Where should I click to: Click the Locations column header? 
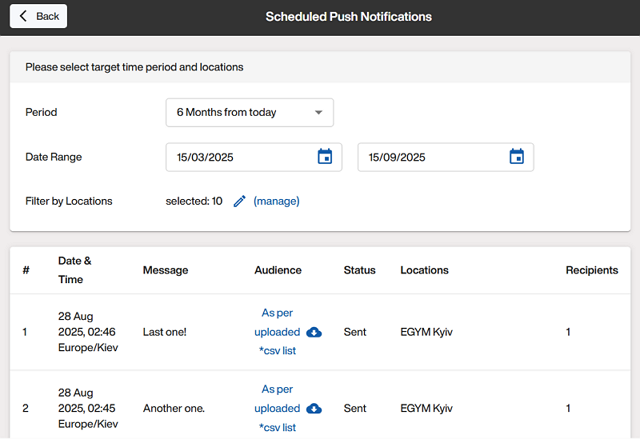pos(424,270)
